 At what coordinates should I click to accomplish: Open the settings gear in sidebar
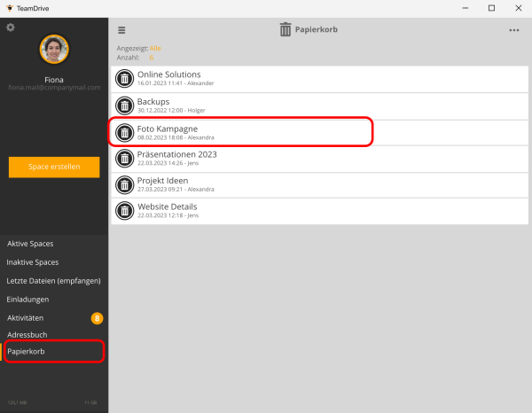pyautogui.click(x=11, y=27)
